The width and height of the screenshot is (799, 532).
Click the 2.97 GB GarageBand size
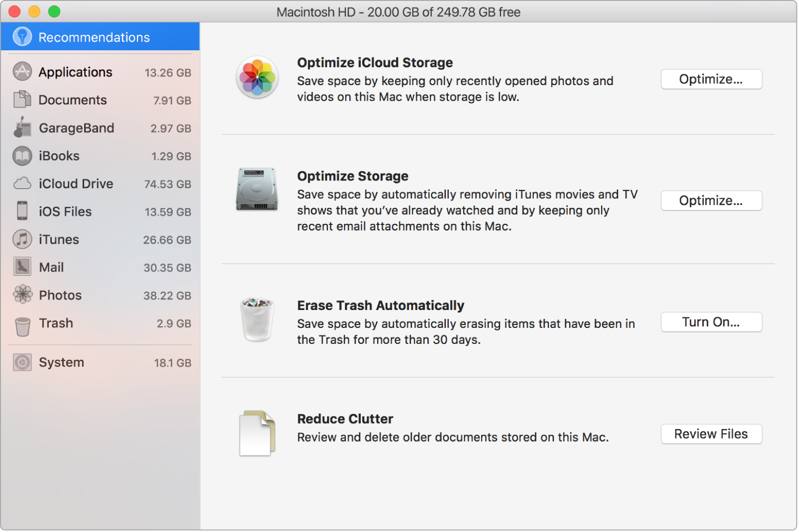tap(171, 129)
